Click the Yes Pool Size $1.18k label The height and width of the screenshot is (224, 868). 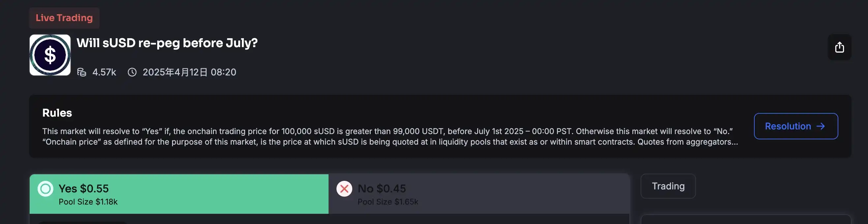88,202
